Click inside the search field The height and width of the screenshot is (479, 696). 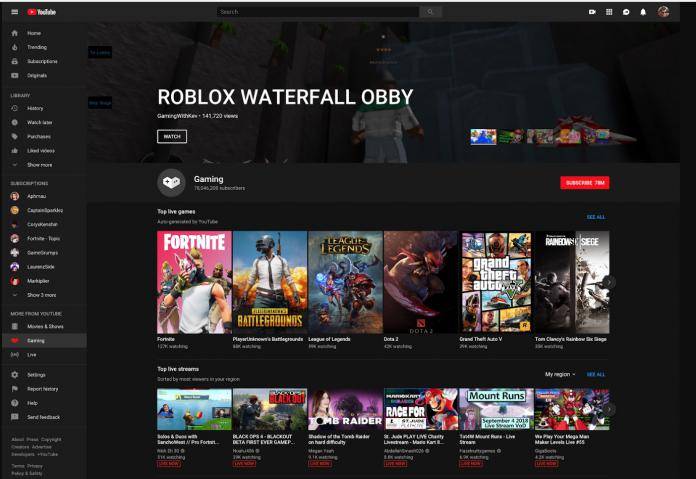pos(318,12)
